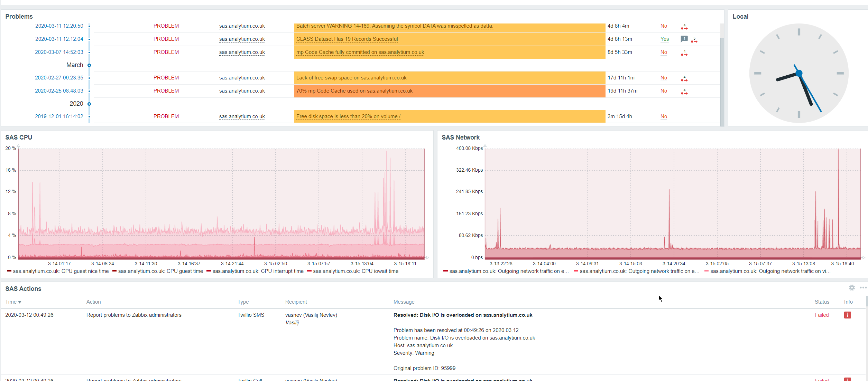This screenshot has width=868, height=381.
Task: Open 'Free disk space is less than 20%' link
Action: (x=348, y=116)
